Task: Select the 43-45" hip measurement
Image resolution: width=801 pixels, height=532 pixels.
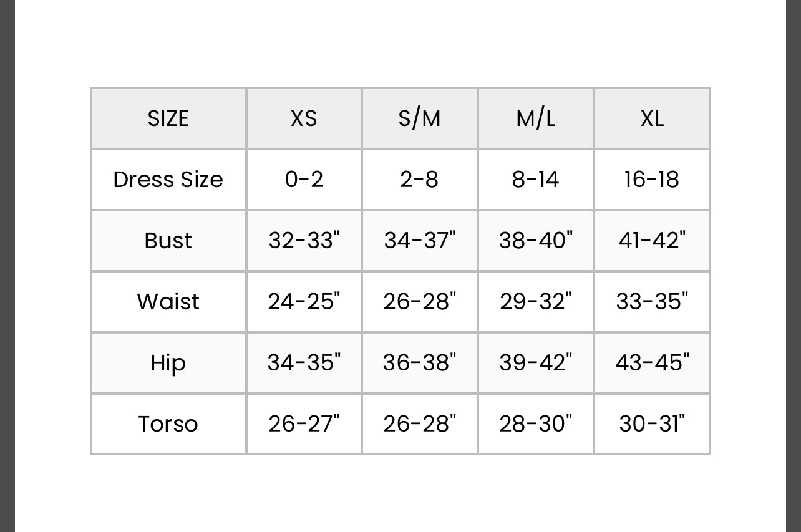Action: pyautogui.click(x=652, y=363)
